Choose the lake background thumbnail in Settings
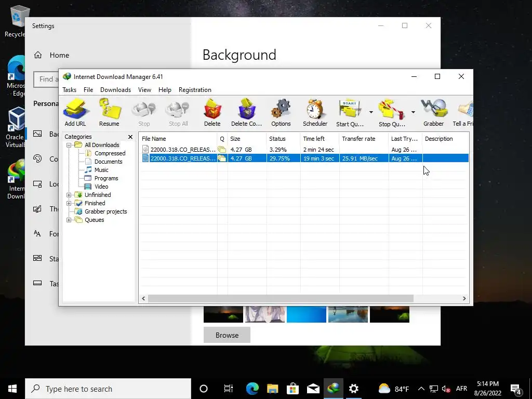The image size is (532, 399). [348, 314]
